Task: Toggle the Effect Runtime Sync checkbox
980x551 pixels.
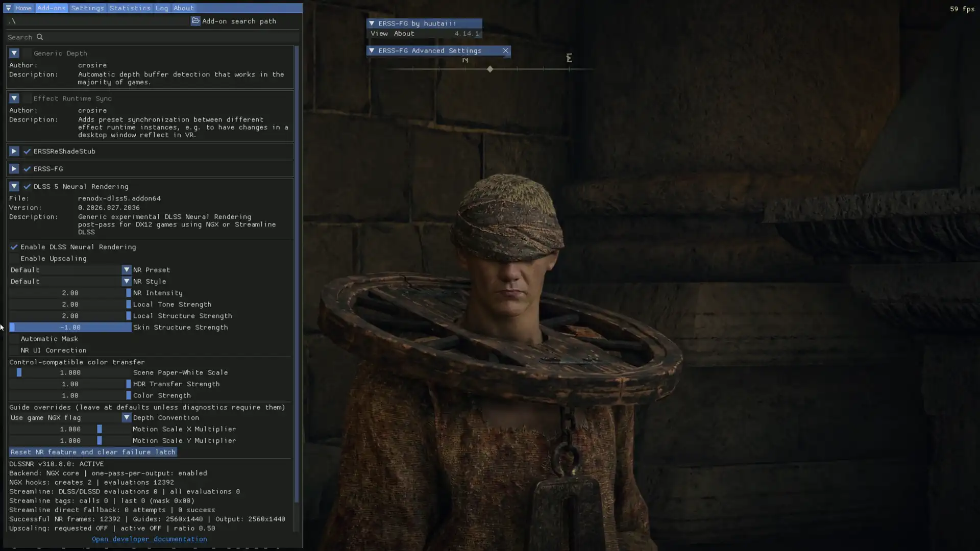Action: coord(27,98)
